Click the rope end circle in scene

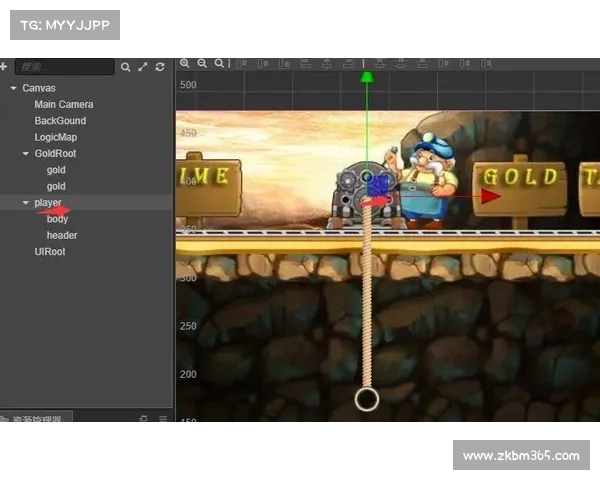click(367, 399)
